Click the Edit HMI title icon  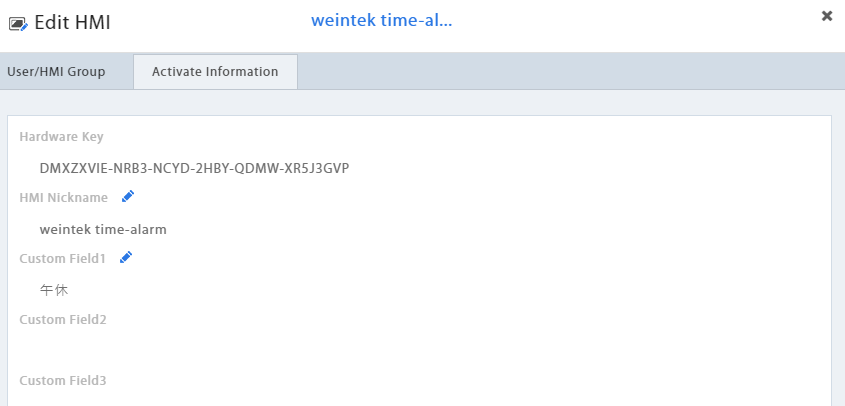click(18, 24)
